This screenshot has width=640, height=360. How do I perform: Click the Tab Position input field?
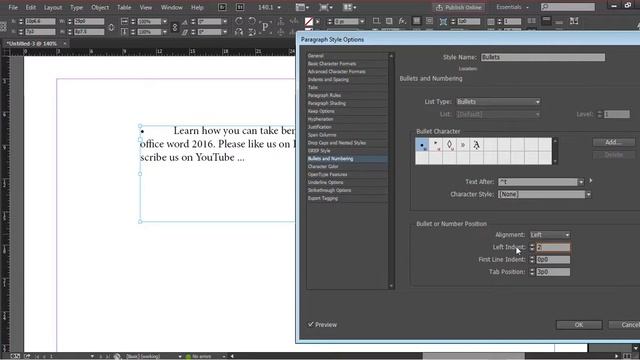click(553, 272)
